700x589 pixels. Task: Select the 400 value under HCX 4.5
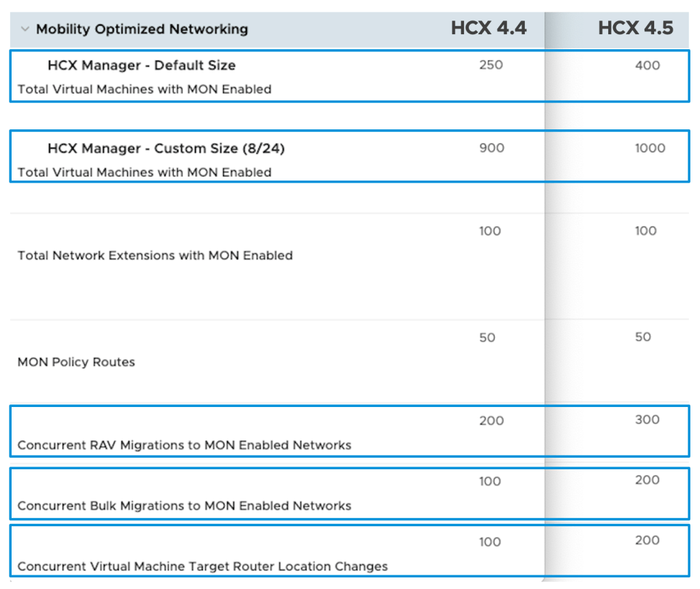coord(647,66)
